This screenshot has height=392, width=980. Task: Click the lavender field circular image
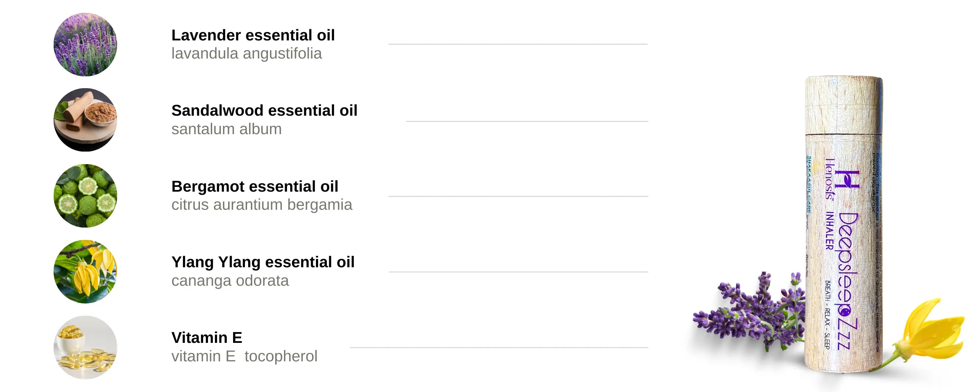point(85,45)
